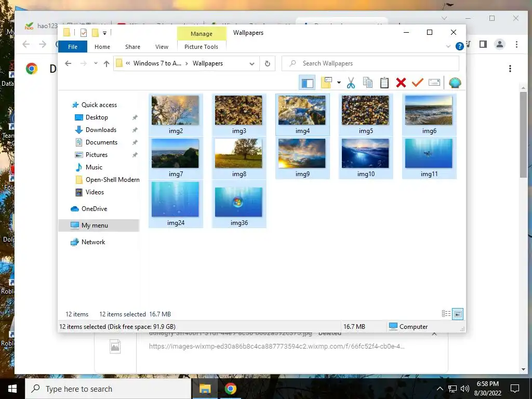Click the Quick Access Toolbar new folder icon

pyautogui.click(x=96, y=33)
